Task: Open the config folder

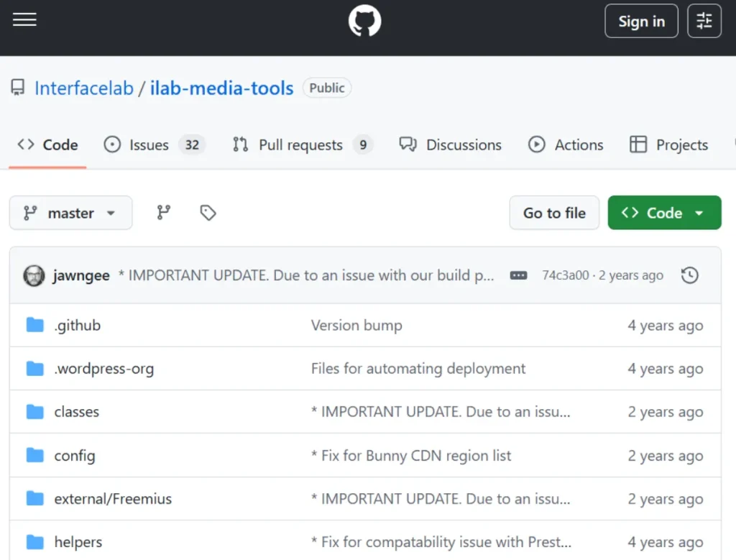Action: pos(75,456)
